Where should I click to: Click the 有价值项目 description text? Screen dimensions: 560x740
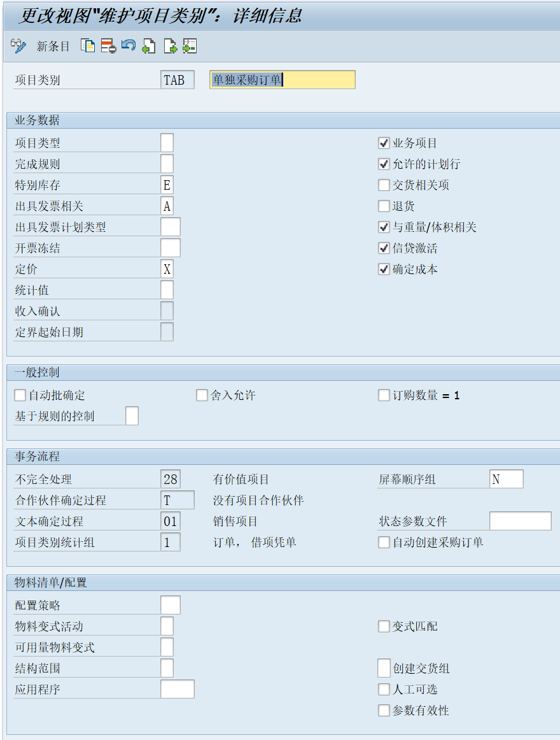pyautogui.click(x=241, y=480)
